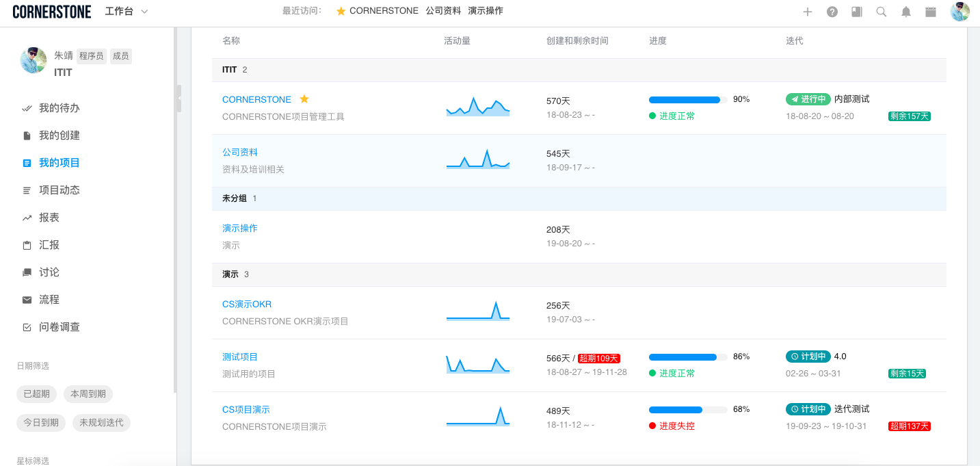
Task: Click the 超期109天 red tag
Action: click(x=599, y=359)
